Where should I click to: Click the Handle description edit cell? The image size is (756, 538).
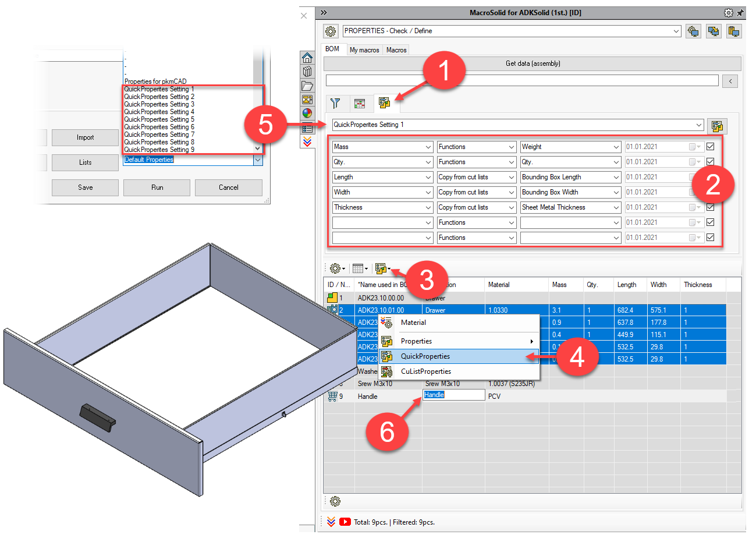(x=454, y=395)
